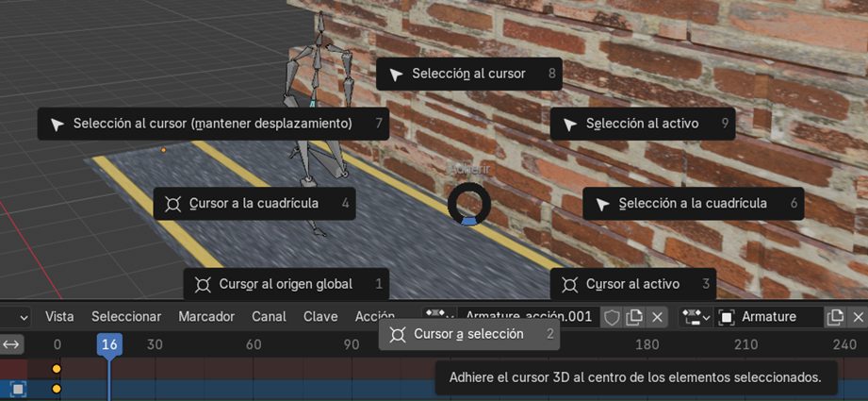Open the Marcador menu
Viewport: 868px width, 401px height.
[206, 317]
